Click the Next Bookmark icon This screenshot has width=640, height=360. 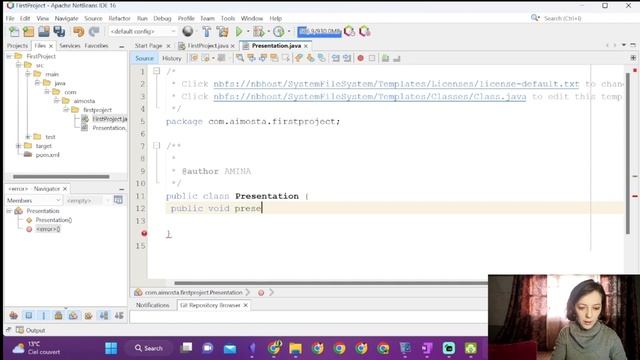point(310,58)
